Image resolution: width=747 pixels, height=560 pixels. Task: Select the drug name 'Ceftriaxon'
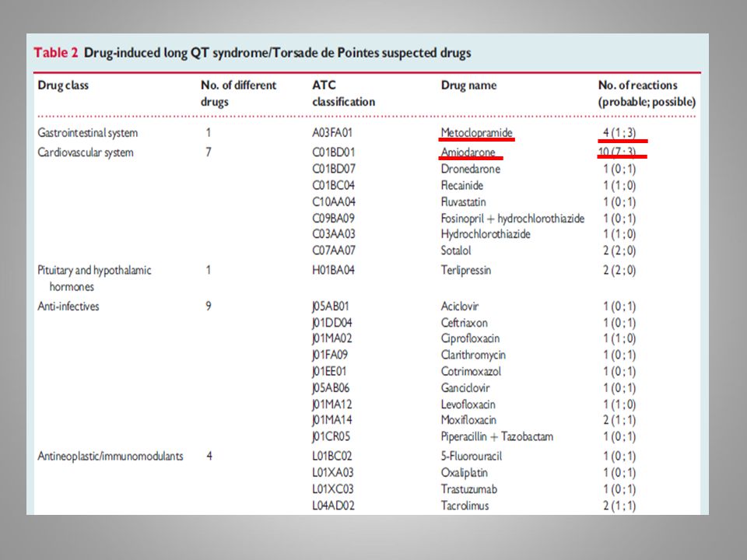[x=464, y=323]
